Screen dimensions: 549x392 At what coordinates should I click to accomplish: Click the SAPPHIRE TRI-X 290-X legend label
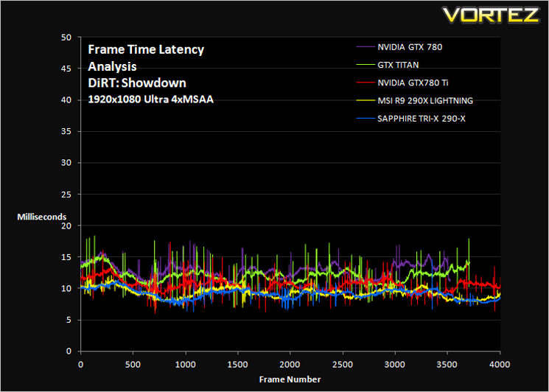[x=422, y=119]
